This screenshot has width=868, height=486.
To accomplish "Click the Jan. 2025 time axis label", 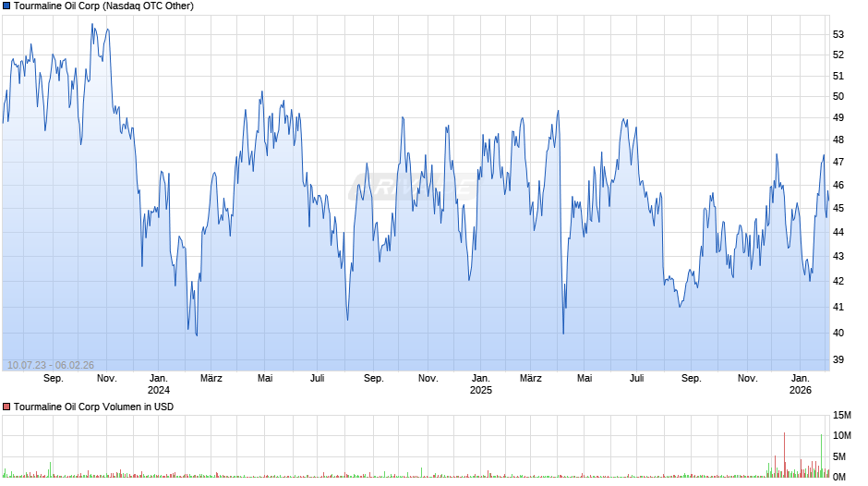I will pyautogui.click(x=480, y=384).
